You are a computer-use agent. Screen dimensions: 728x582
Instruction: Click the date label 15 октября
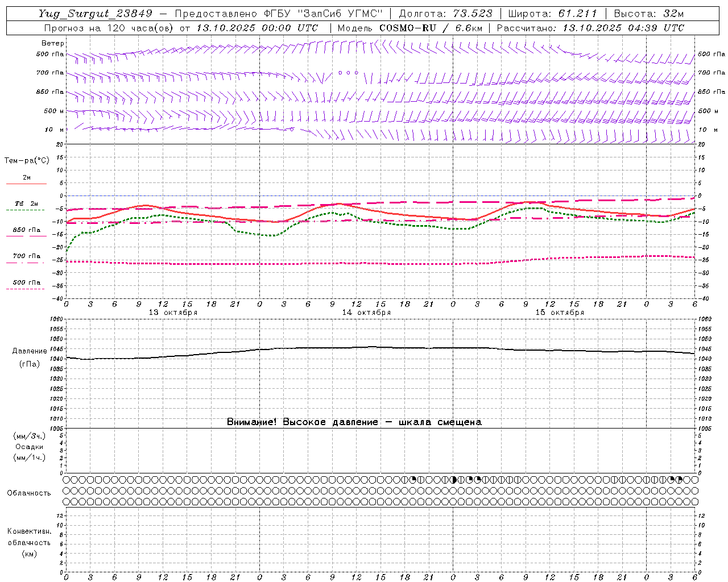pyautogui.click(x=560, y=313)
